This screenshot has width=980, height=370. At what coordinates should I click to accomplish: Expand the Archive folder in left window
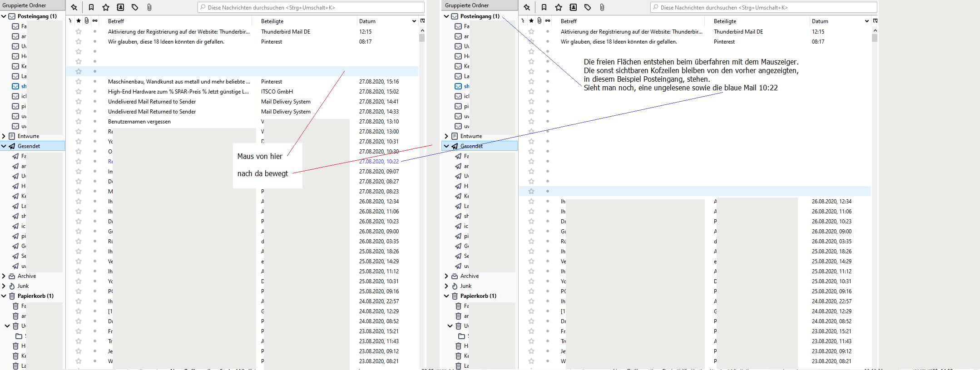tap(4, 276)
